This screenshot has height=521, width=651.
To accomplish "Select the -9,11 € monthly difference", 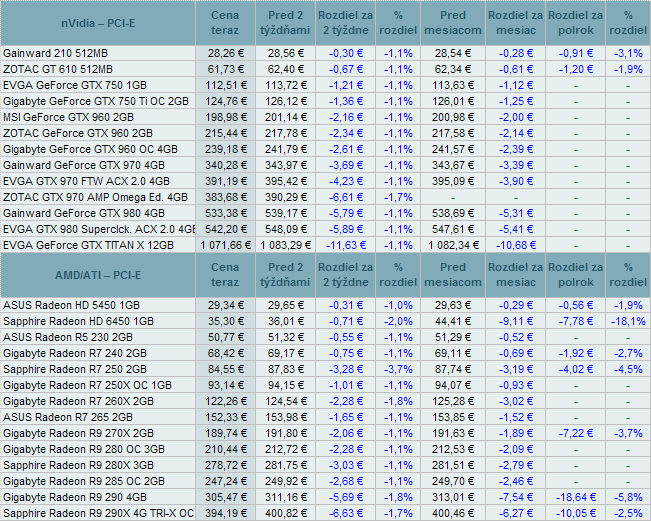I will coord(516,321).
